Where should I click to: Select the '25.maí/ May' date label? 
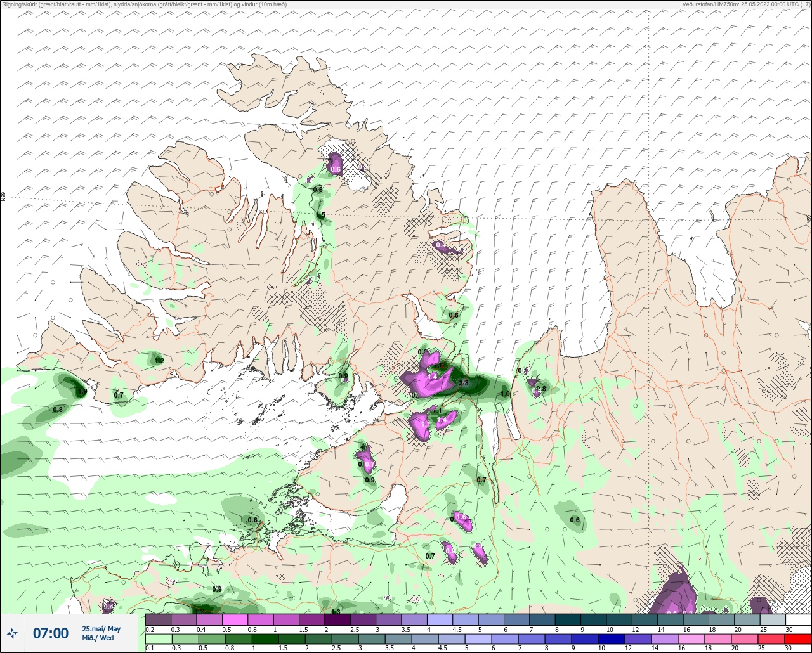[101, 628]
